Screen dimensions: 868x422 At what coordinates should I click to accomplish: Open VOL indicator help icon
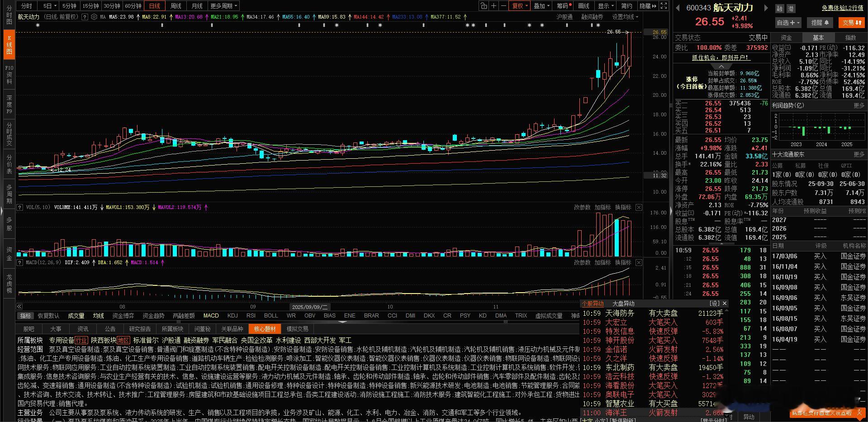[x=20, y=208]
